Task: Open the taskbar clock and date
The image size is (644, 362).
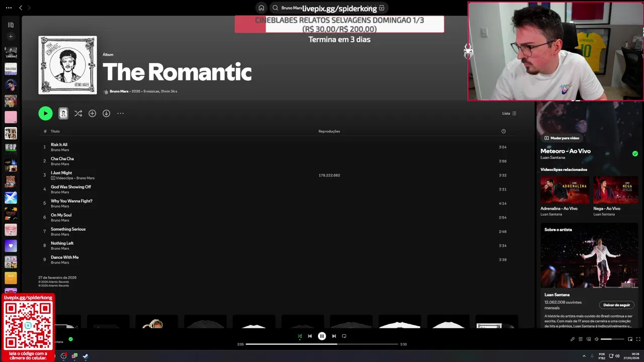Action: pyautogui.click(x=631, y=356)
